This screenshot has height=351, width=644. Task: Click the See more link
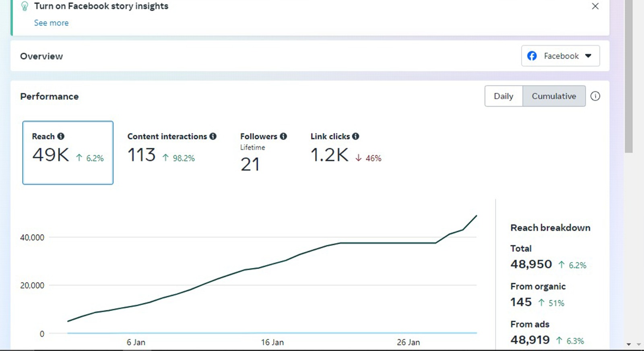[51, 23]
